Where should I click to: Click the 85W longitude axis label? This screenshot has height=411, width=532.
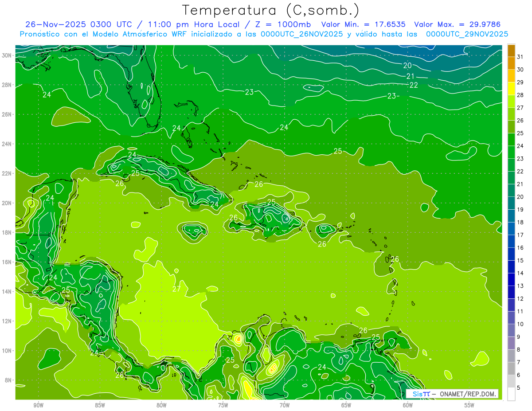(x=100, y=405)
